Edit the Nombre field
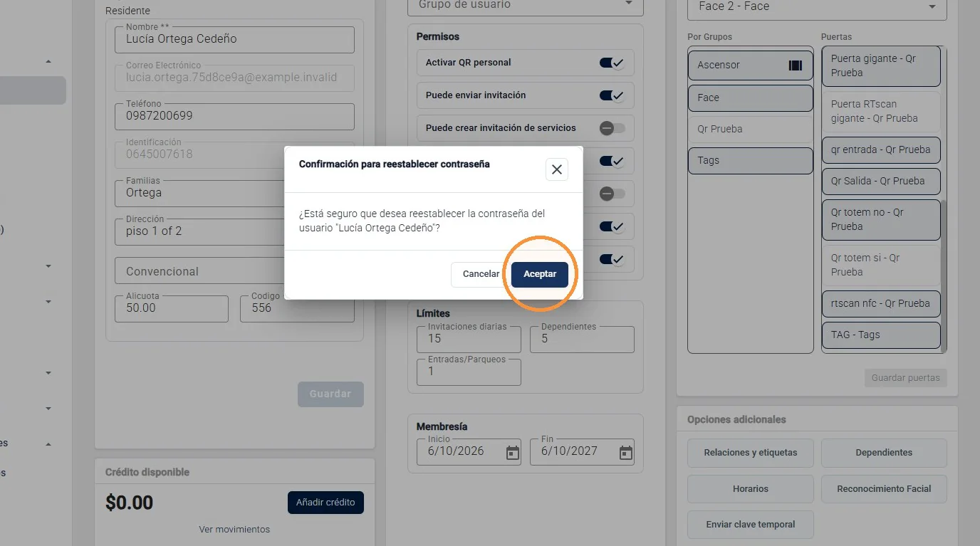This screenshot has height=546, width=980. point(234,40)
